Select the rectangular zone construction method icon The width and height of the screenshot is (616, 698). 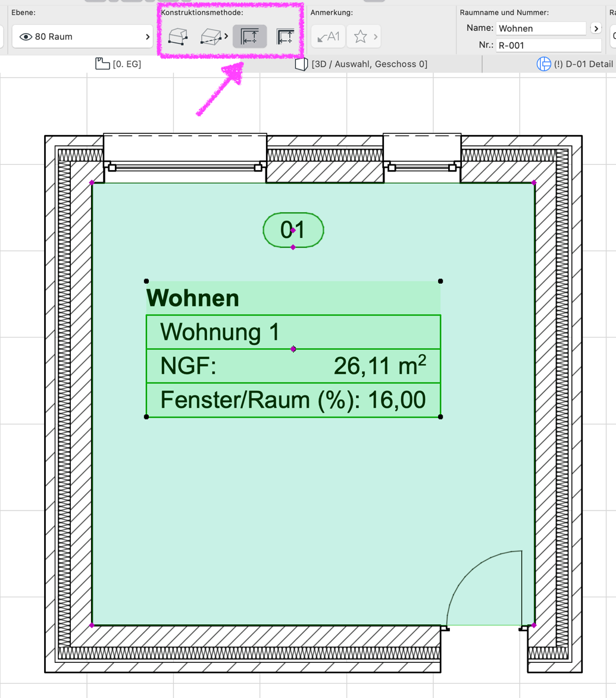(x=211, y=36)
